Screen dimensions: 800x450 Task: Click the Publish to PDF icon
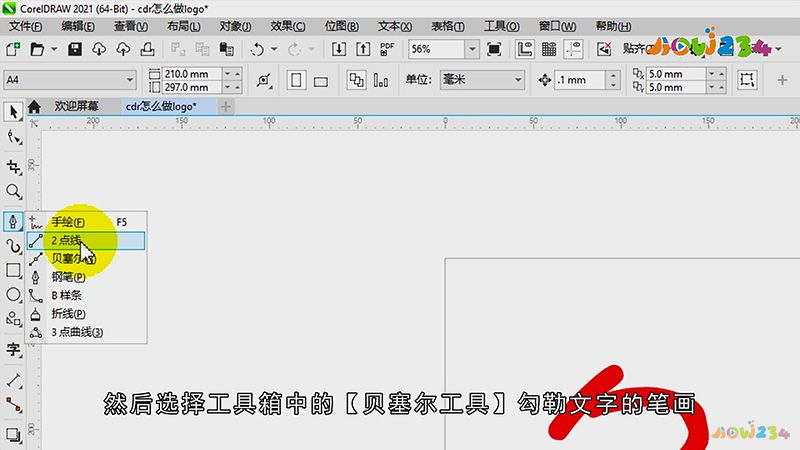(387, 49)
